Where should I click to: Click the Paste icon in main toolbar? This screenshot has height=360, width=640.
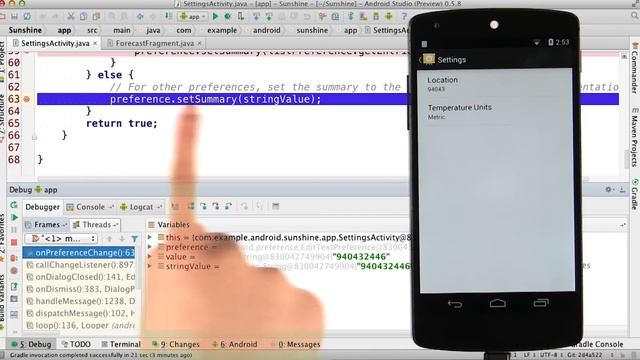tap(96, 16)
